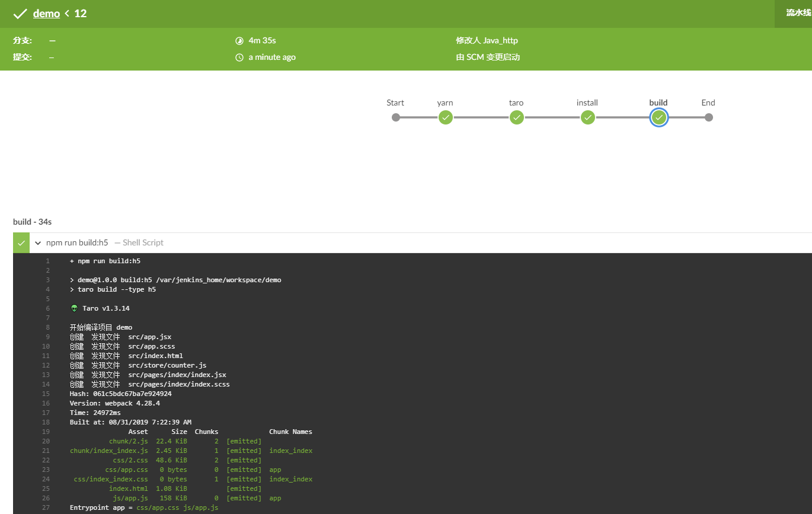Click the 'npm run build:h5' step title

(x=77, y=242)
